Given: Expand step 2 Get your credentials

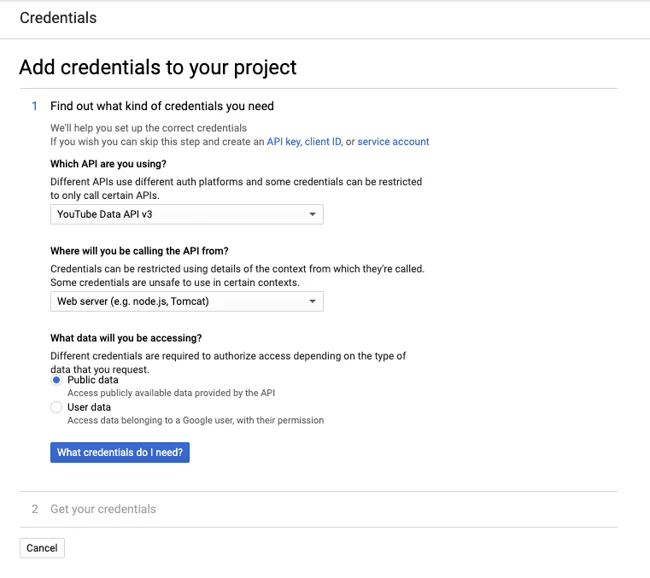Looking at the screenshot, I should tap(103, 509).
